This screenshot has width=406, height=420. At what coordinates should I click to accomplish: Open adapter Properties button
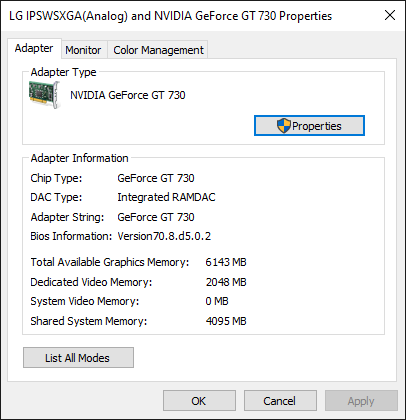tap(309, 126)
